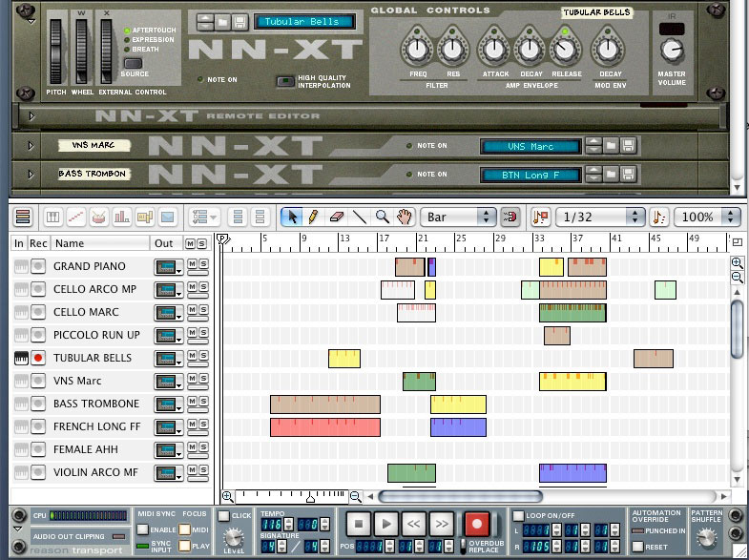The height and width of the screenshot is (560, 749).
Task: Pick the Hand tool
Action: (x=405, y=218)
